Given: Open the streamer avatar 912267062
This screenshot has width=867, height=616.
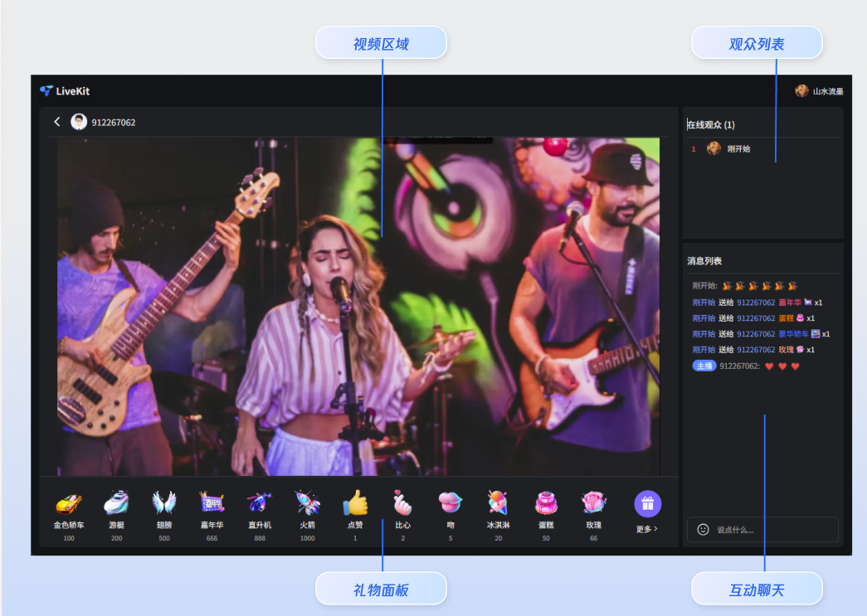Looking at the screenshot, I should [79, 122].
